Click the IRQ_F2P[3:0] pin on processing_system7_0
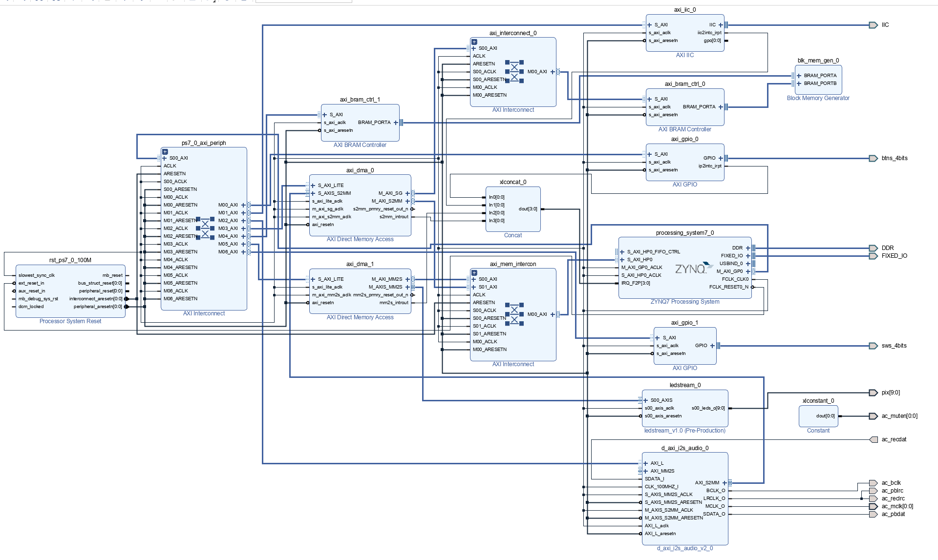 [636, 283]
